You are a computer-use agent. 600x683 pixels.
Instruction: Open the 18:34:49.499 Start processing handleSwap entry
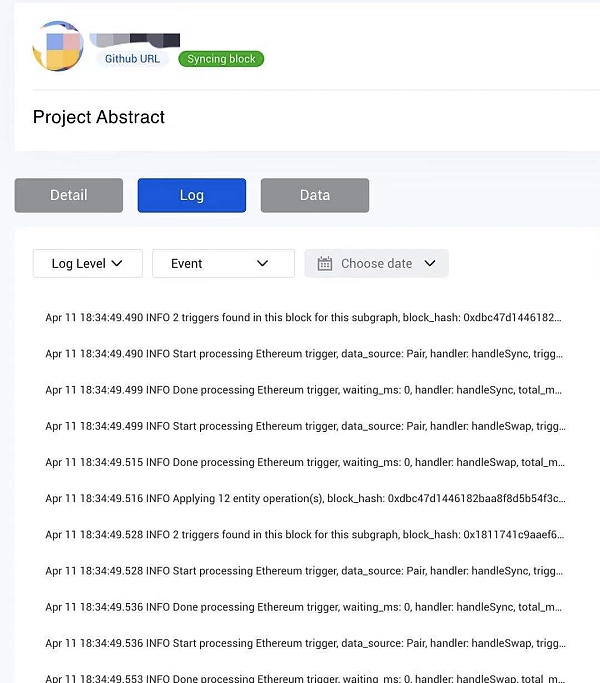303,426
